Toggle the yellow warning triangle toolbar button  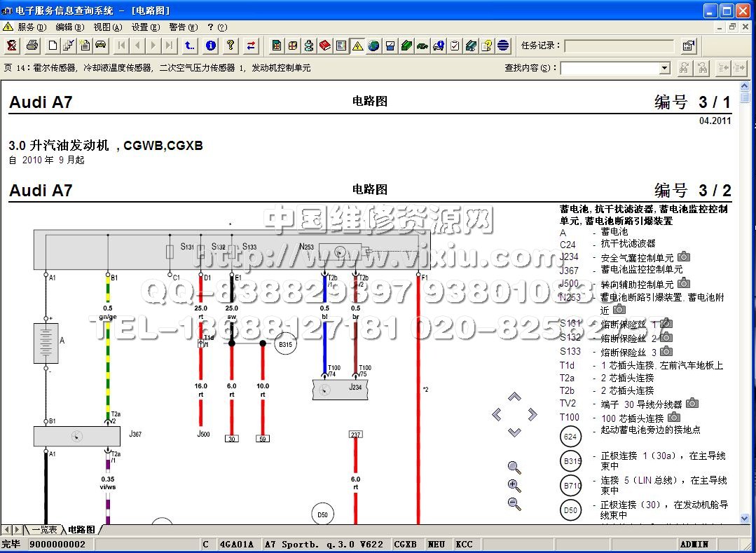357,46
